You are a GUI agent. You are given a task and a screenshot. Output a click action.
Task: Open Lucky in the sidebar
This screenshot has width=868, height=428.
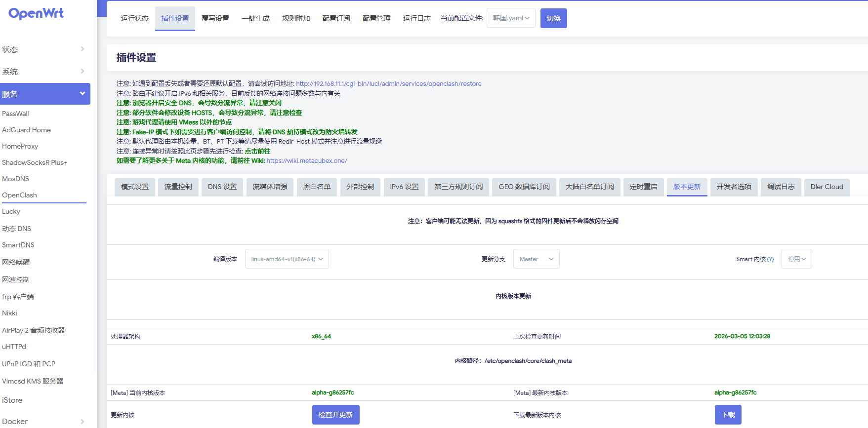[11, 211]
